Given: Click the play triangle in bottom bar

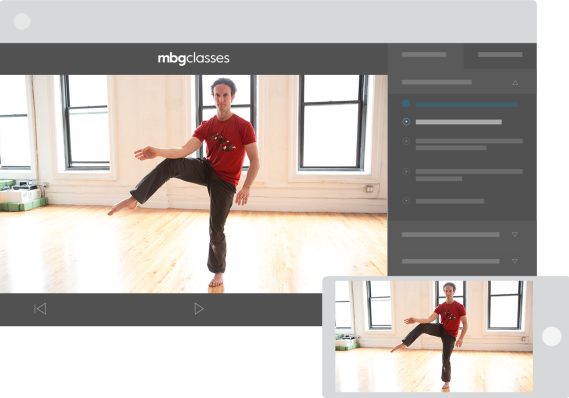Looking at the screenshot, I should click(x=199, y=309).
